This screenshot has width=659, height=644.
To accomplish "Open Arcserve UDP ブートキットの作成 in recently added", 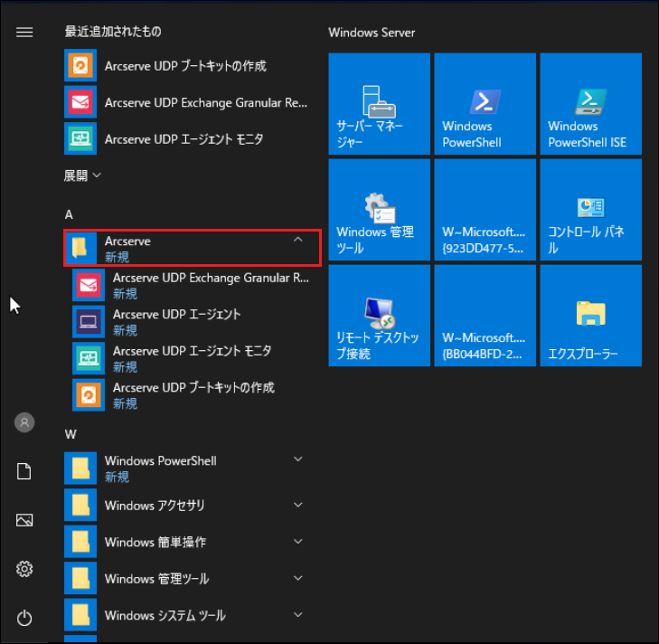I will click(184, 66).
